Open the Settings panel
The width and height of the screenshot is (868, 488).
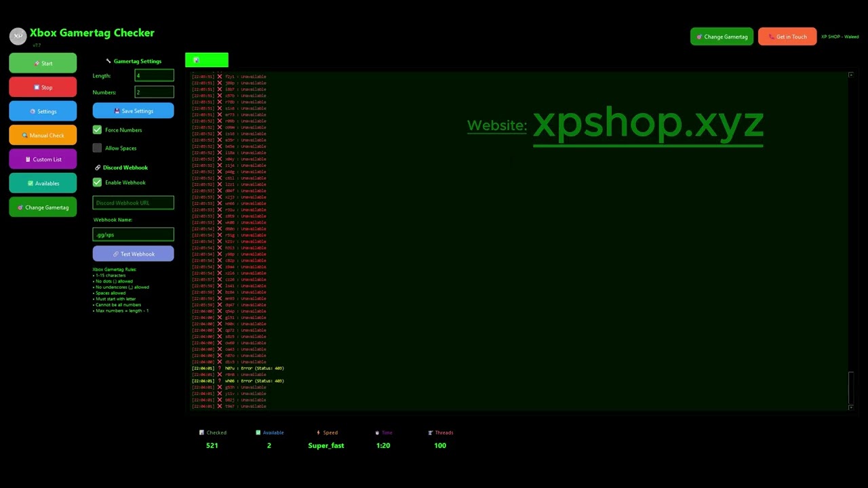point(43,111)
